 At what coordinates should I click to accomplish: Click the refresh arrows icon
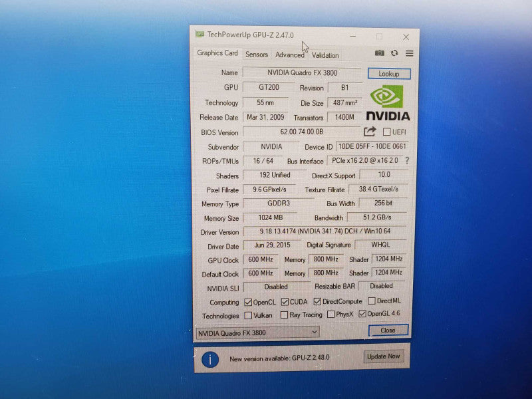(394, 53)
